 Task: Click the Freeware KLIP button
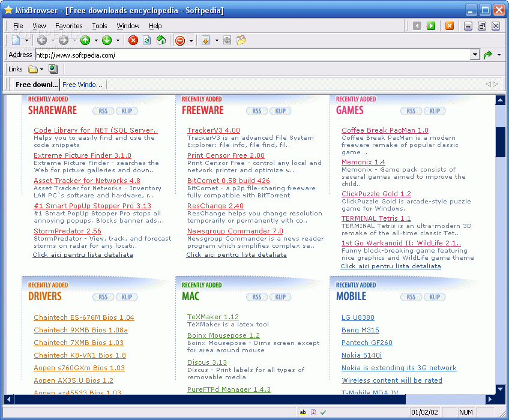[280, 111]
